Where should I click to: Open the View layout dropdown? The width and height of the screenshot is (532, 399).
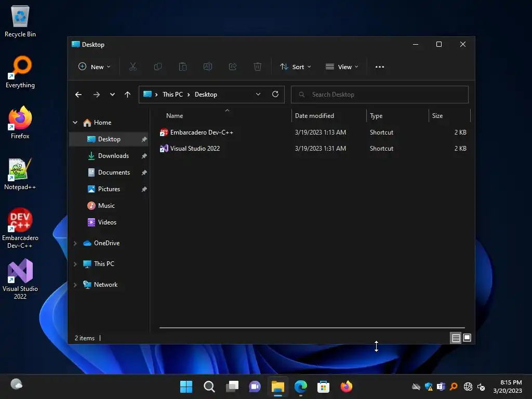pos(342,67)
